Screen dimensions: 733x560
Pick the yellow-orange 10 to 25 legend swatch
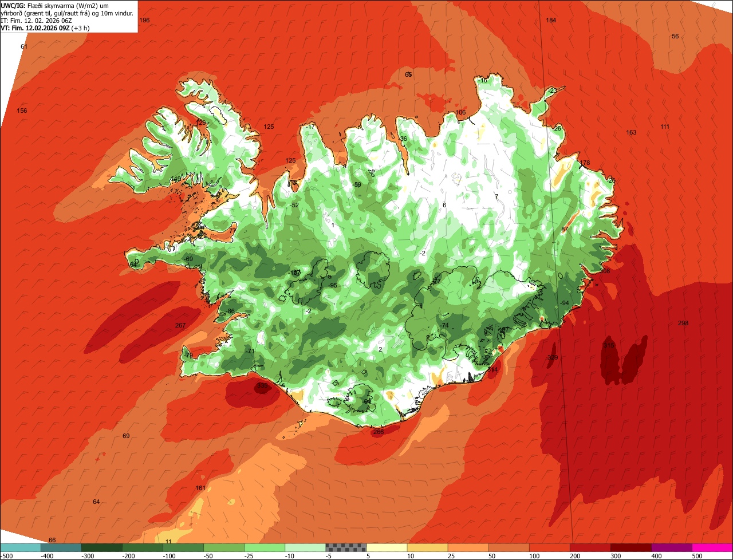(x=428, y=547)
